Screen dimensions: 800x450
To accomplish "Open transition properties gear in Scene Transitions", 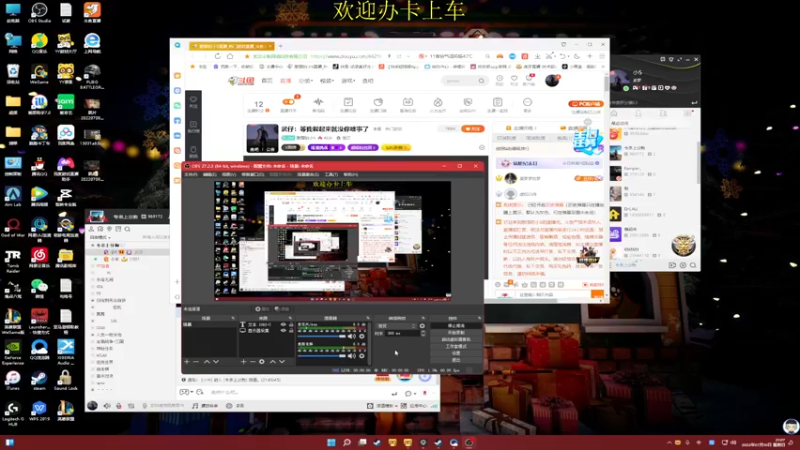I will (422, 326).
